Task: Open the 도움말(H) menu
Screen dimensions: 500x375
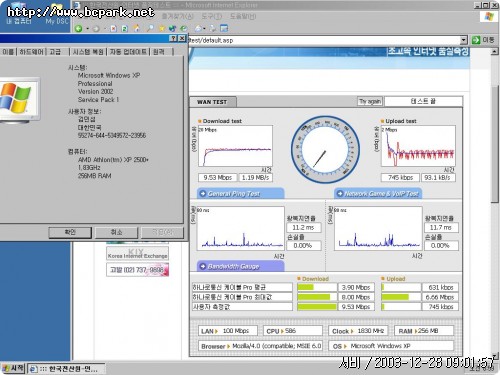Action: point(243,16)
